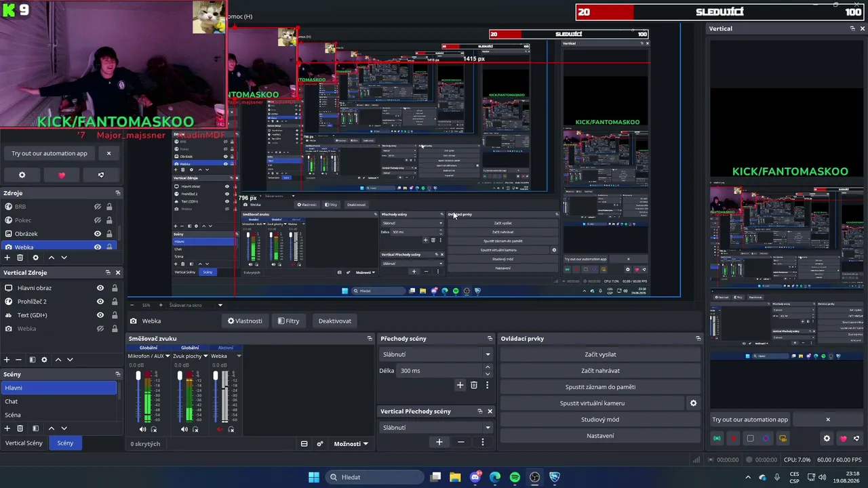Open Webka mixer channel menu arrow

pos(238,356)
